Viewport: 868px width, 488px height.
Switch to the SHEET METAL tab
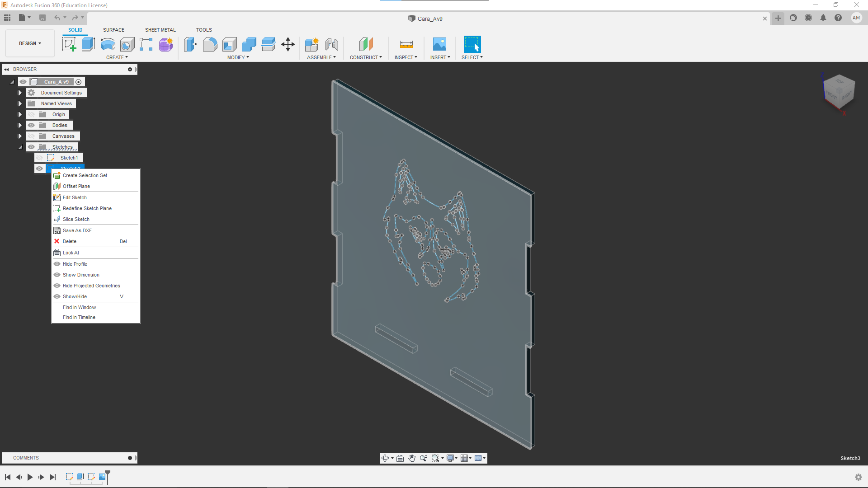point(160,30)
